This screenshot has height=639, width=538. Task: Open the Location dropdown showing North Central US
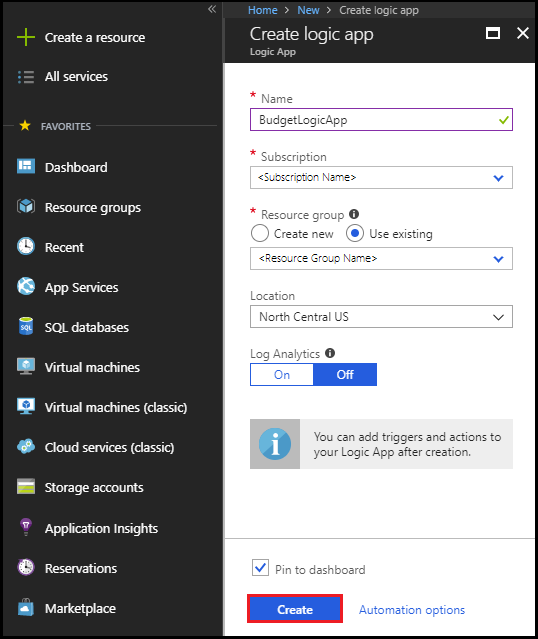(381, 317)
